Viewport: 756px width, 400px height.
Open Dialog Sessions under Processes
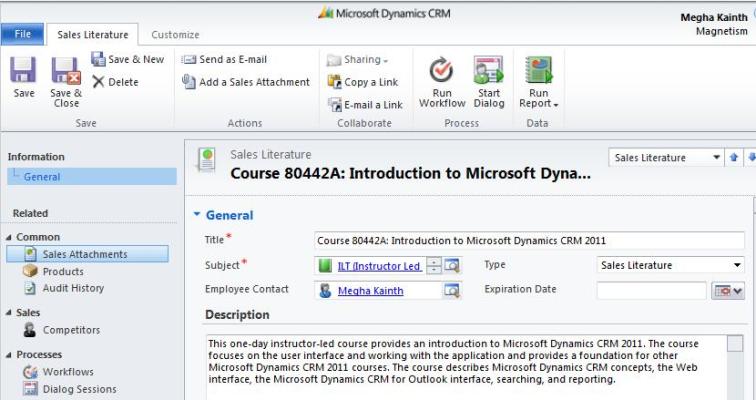tap(70, 389)
